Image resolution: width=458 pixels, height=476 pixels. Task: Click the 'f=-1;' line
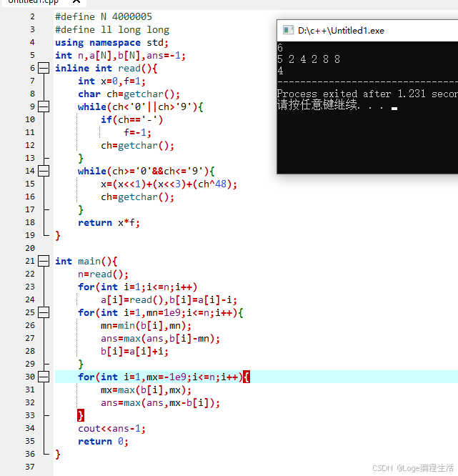137,132
